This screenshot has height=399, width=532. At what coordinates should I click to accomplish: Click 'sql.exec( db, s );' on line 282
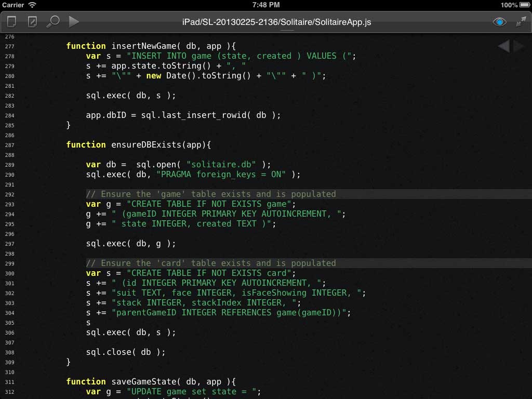(x=131, y=96)
